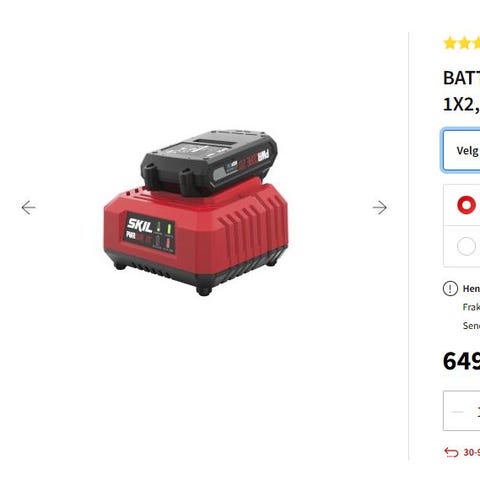Show the next product image

point(380,208)
